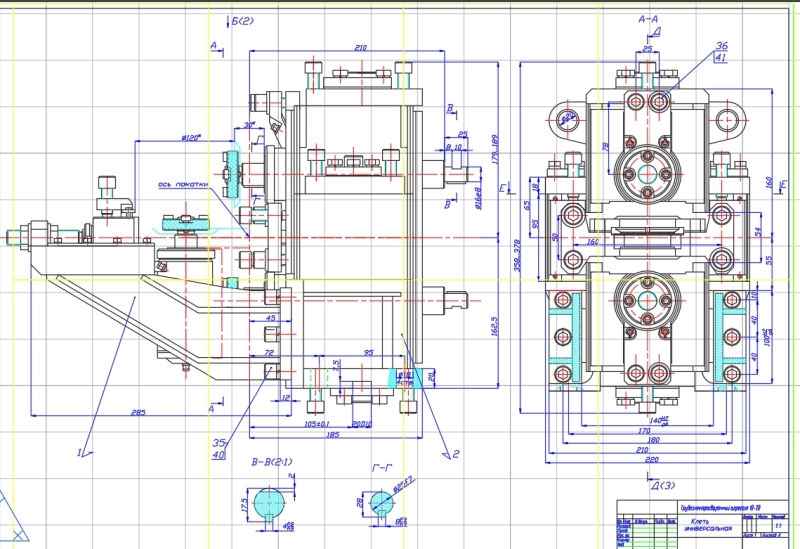The width and height of the screenshot is (800, 549).
Task: Select the 'ø16e8' shaft diameter dimension
Action: 478,198
